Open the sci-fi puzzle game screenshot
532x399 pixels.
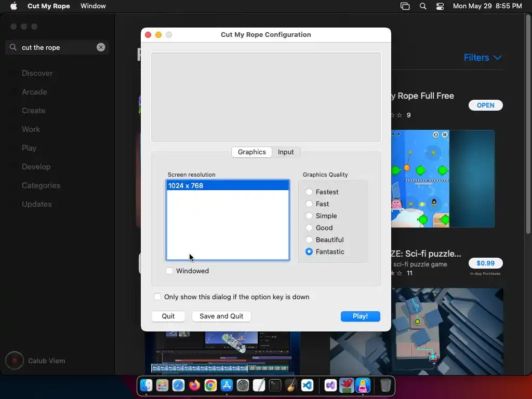(417, 331)
